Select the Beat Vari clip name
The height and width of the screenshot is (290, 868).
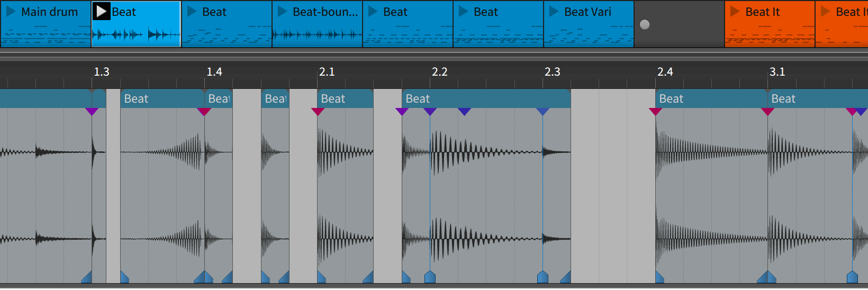coord(587,12)
